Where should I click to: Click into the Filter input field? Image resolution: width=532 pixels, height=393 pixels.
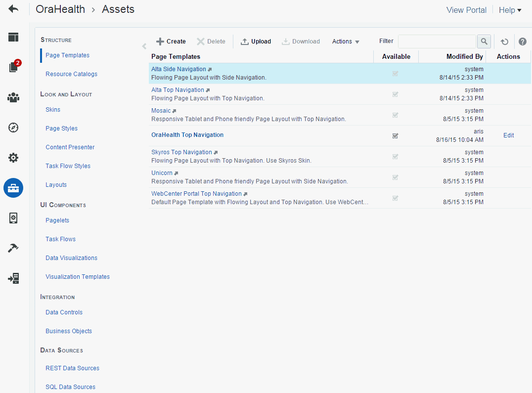(x=437, y=42)
